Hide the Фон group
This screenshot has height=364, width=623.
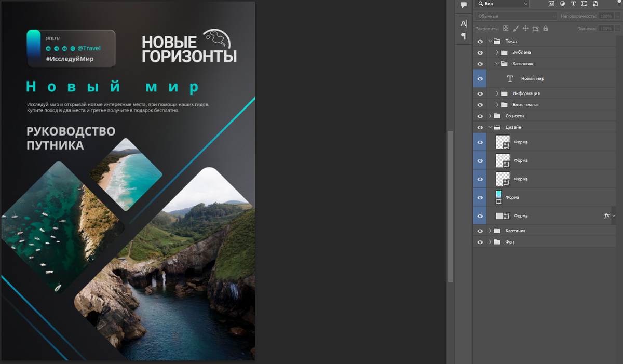coord(480,242)
